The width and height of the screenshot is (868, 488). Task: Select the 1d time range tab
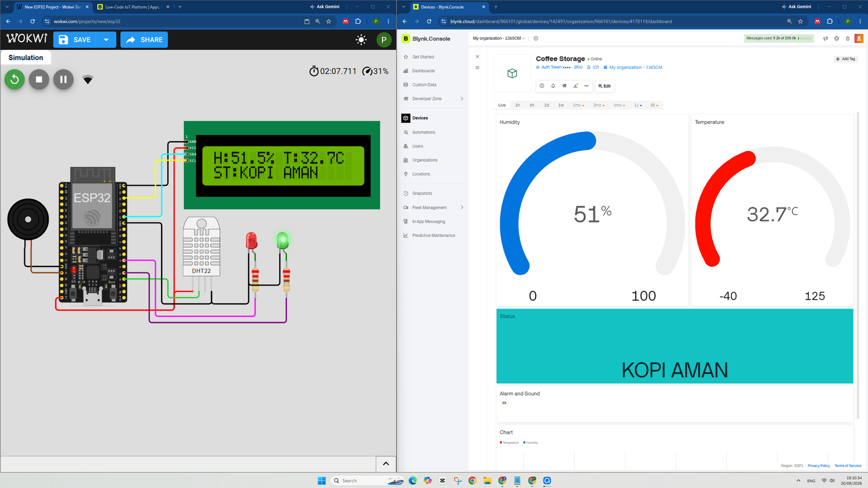[546, 105]
